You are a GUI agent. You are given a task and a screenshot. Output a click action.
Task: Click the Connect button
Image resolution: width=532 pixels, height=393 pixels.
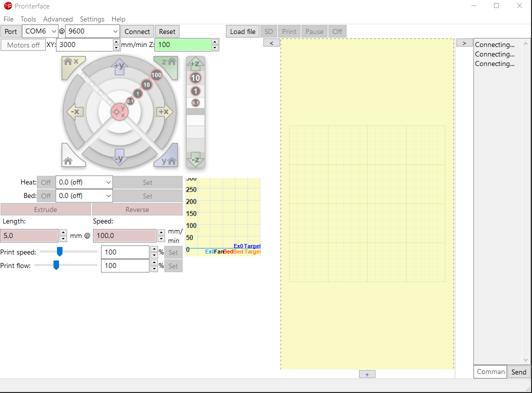pos(137,31)
